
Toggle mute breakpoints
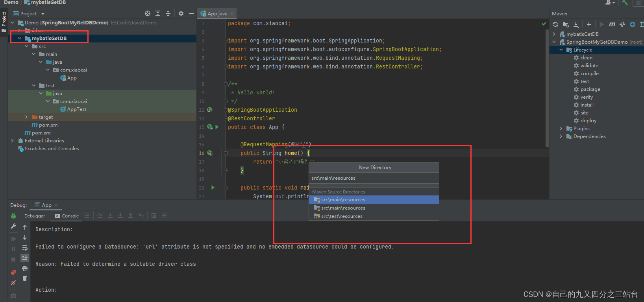[x=13, y=282]
